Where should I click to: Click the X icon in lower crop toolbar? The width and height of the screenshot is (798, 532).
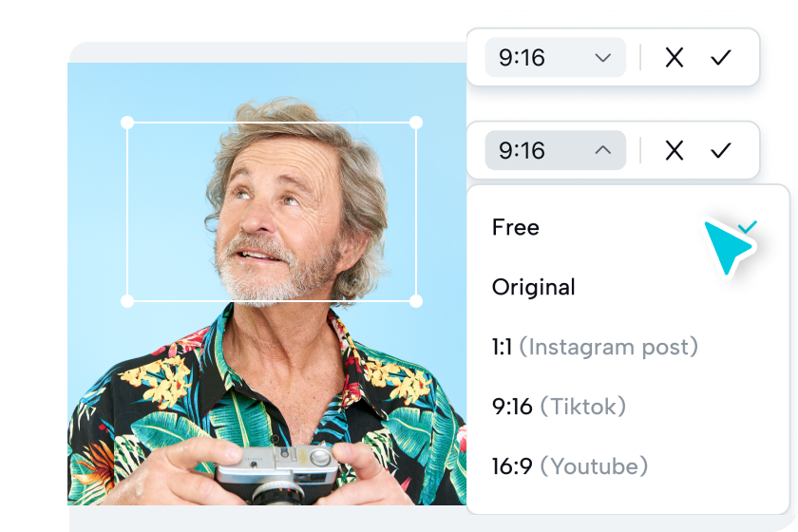coord(674,150)
